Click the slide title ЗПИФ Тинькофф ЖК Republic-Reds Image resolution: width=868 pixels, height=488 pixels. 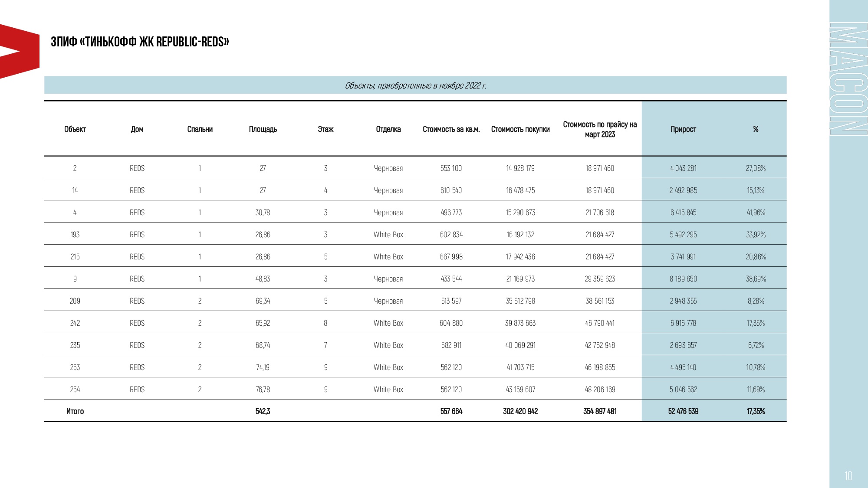click(x=140, y=42)
